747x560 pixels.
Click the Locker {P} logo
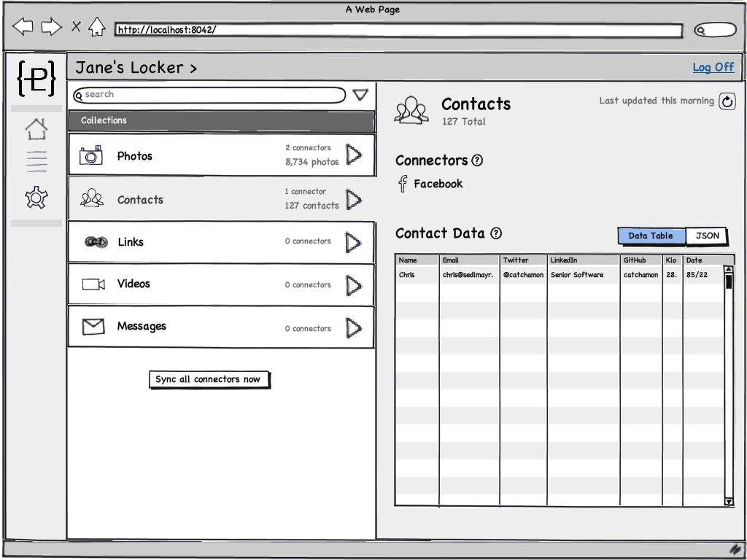(36, 78)
